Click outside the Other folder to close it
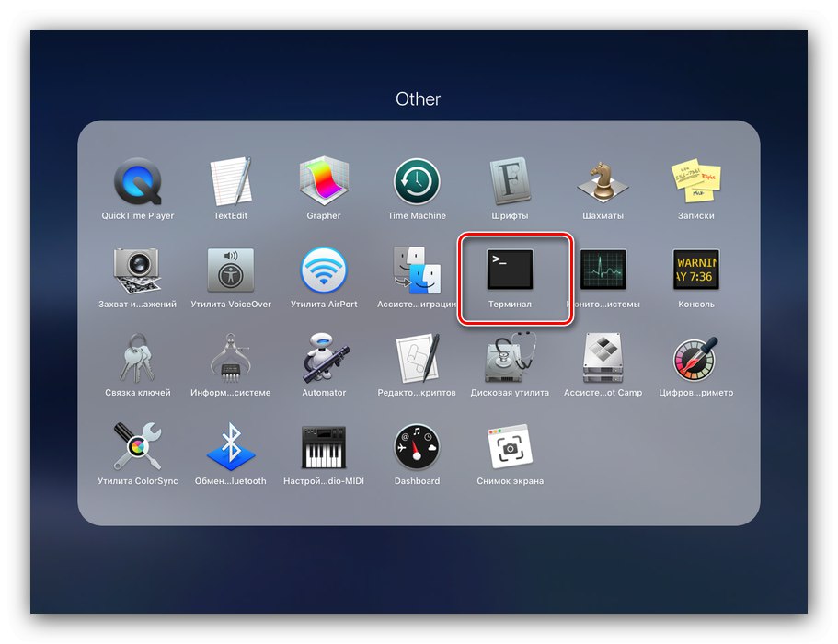This screenshot has height=644, width=838. point(419,589)
